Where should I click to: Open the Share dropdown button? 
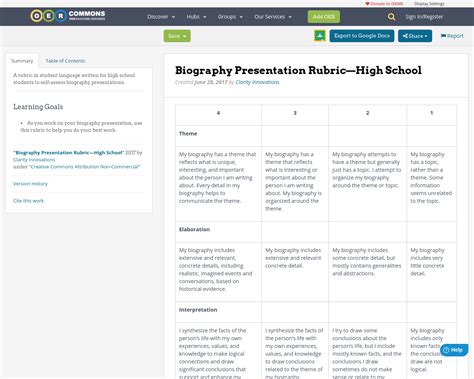(415, 36)
